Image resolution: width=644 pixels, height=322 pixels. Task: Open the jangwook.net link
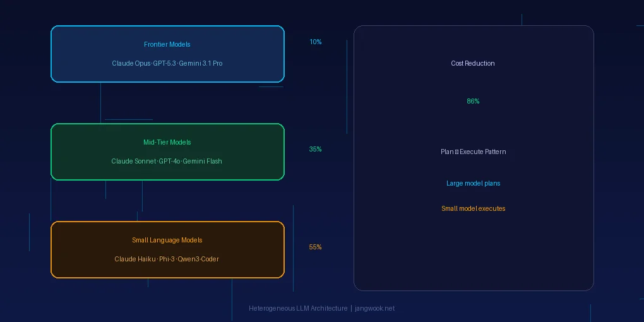pos(374,309)
